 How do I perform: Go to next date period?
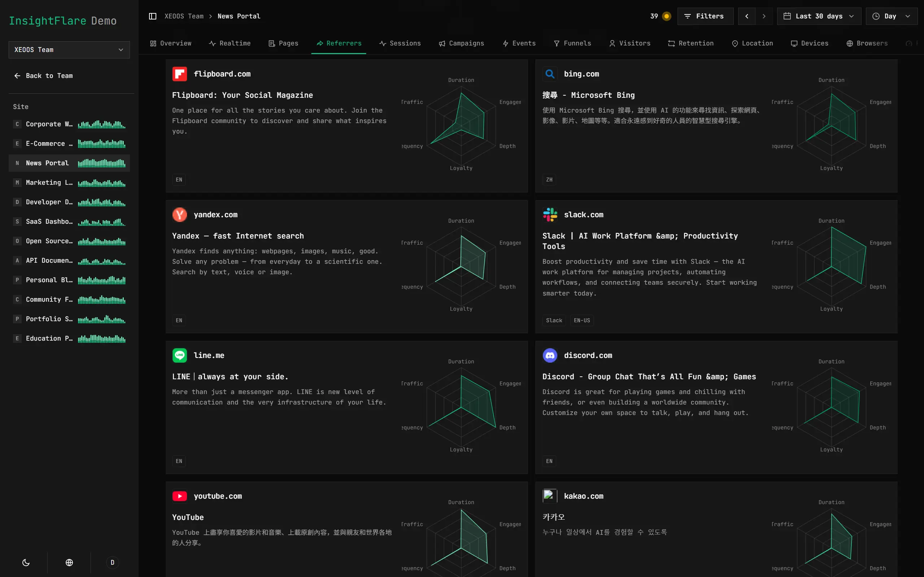764,16
